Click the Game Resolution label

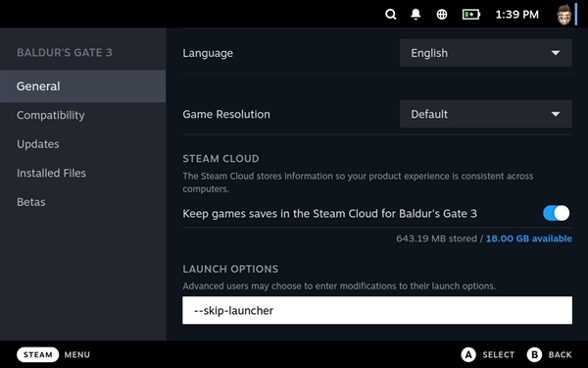click(x=226, y=114)
